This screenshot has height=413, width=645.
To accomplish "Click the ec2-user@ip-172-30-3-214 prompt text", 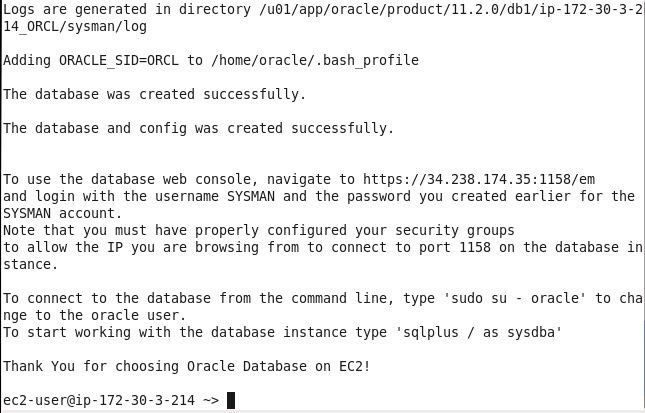I will [x=99, y=400].
